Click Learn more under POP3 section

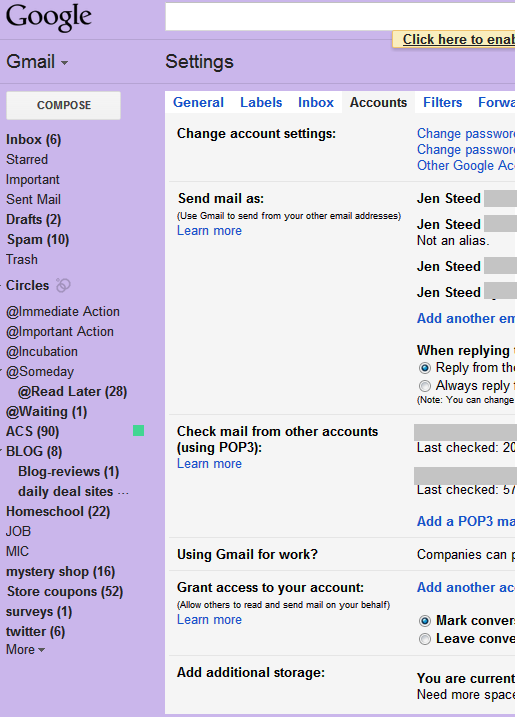pyautogui.click(x=209, y=464)
